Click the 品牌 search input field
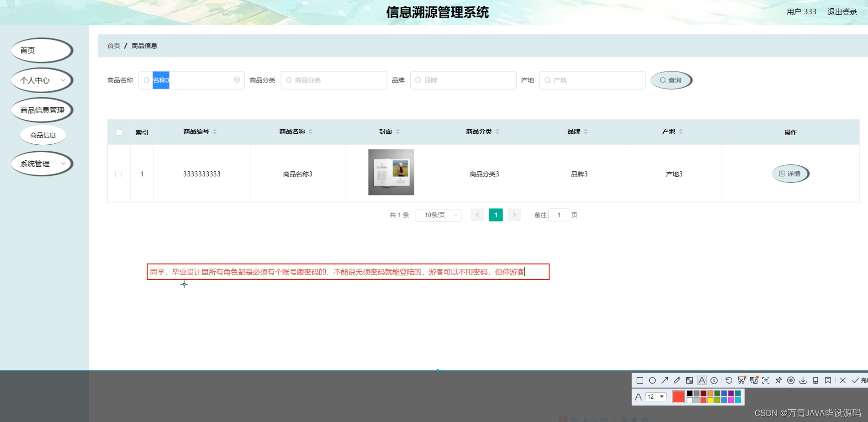This screenshot has width=868, height=422. coord(463,80)
